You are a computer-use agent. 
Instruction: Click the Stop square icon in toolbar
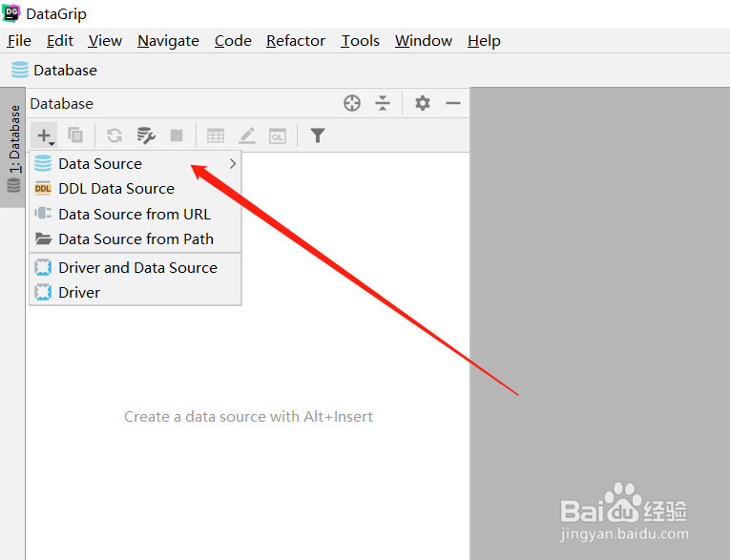point(177,135)
